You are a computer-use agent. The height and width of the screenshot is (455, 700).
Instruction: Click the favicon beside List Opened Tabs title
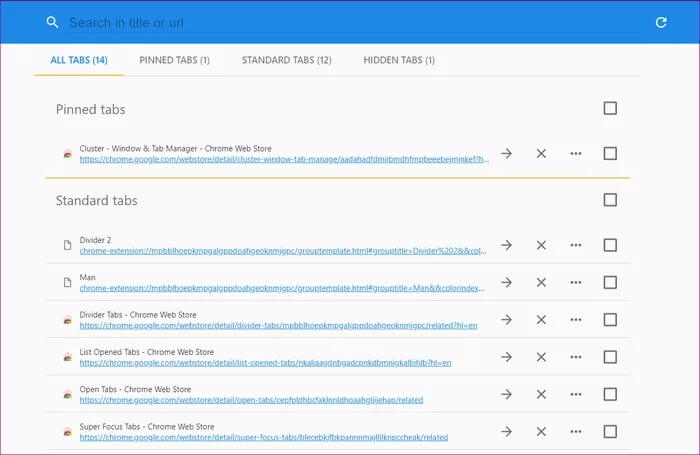(67, 357)
